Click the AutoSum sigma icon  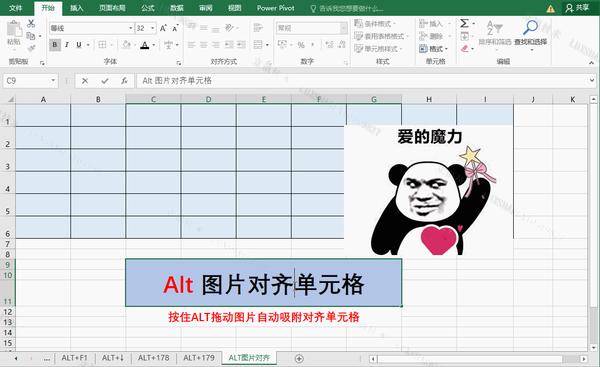(464, 24)
